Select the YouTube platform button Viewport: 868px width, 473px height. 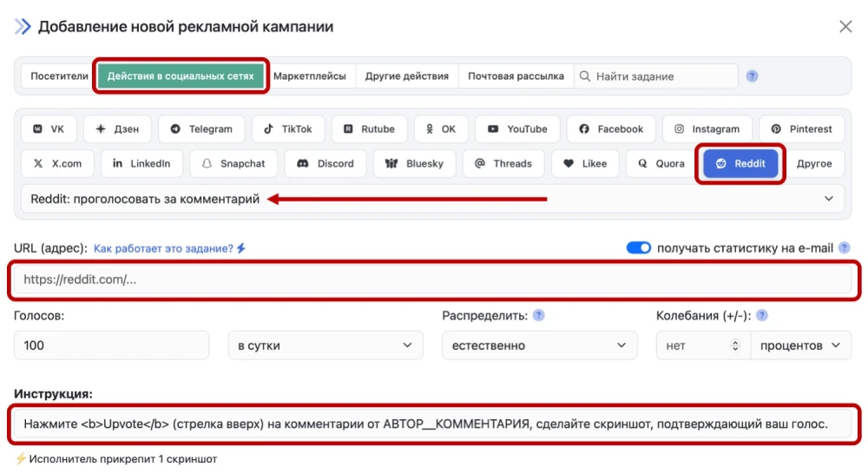pyautogui.click(x=517, y=129)
